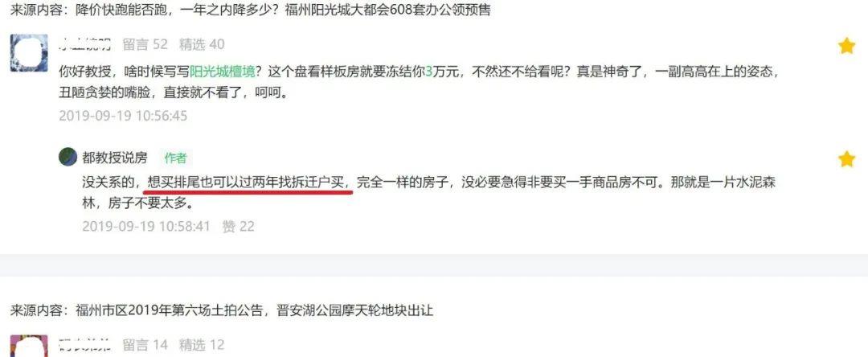
Task: Select the 都教授说房 author name
Action: coord(115,158)
